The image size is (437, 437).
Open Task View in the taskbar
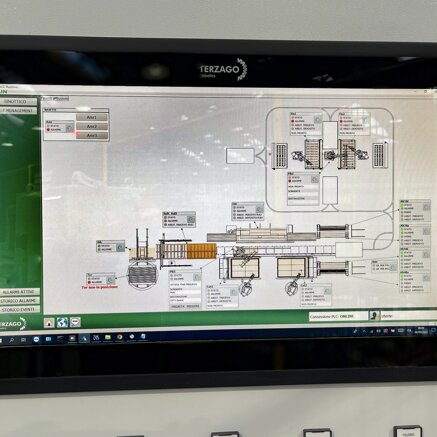pos(23,340)
